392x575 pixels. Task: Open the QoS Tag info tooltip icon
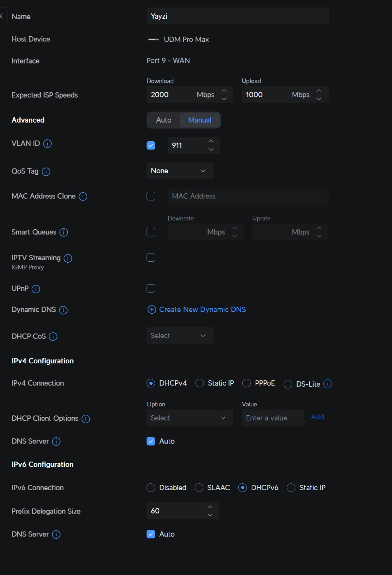click(46, 172)
